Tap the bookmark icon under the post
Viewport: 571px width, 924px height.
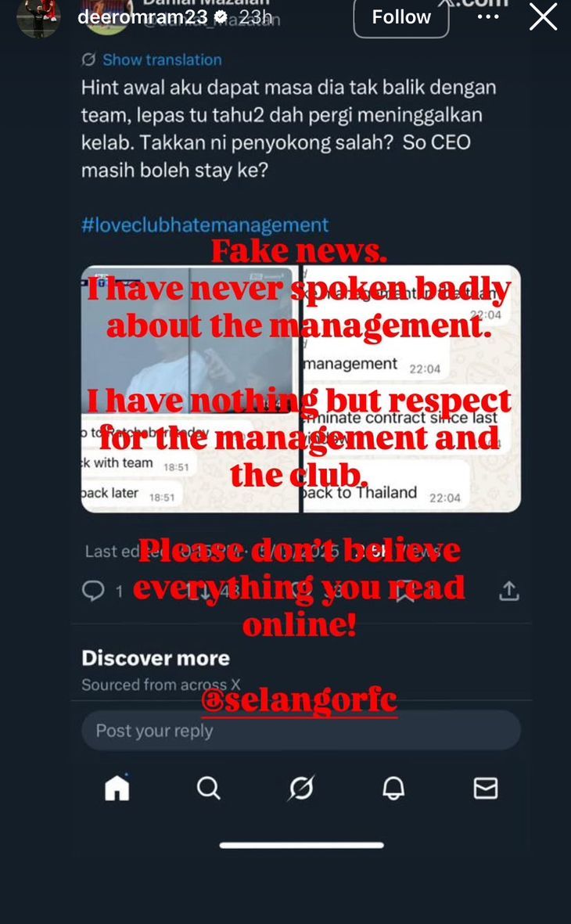click(405, 591)
